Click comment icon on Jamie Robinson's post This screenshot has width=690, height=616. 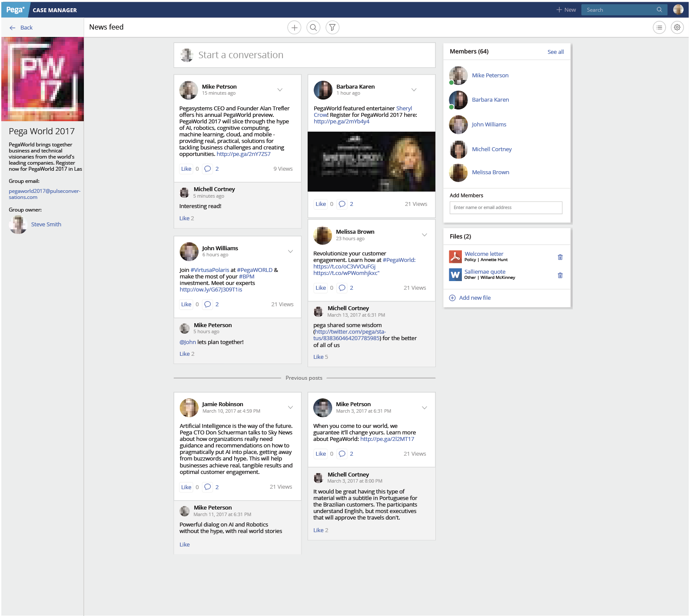(x=208, y=487)
